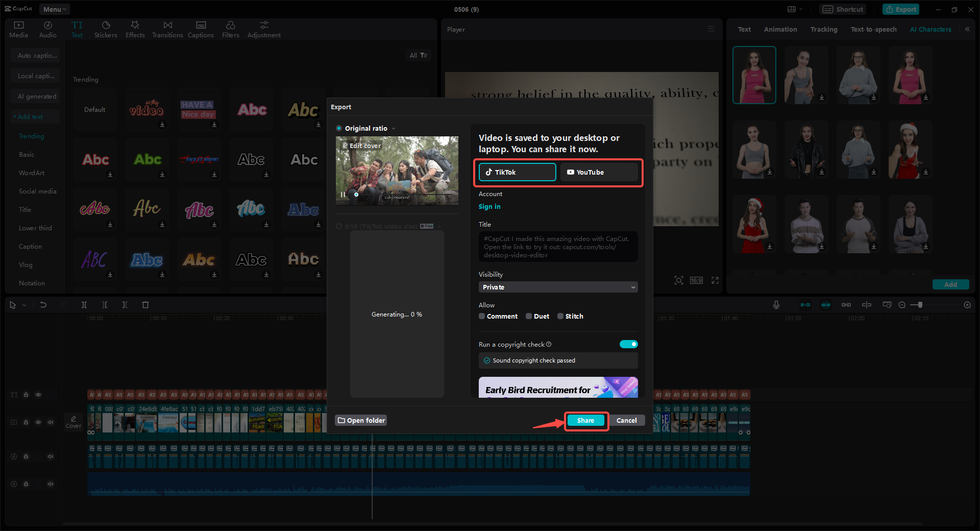980x531 pixels.
Task: Click the delete clip trash icon
Action: pyautogui.click(x=145, y=305)
